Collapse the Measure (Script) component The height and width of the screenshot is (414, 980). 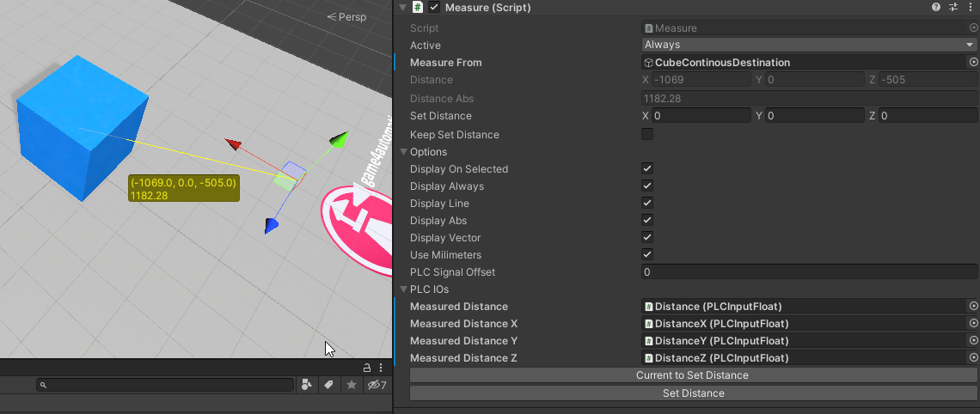(x=402, y=8)
